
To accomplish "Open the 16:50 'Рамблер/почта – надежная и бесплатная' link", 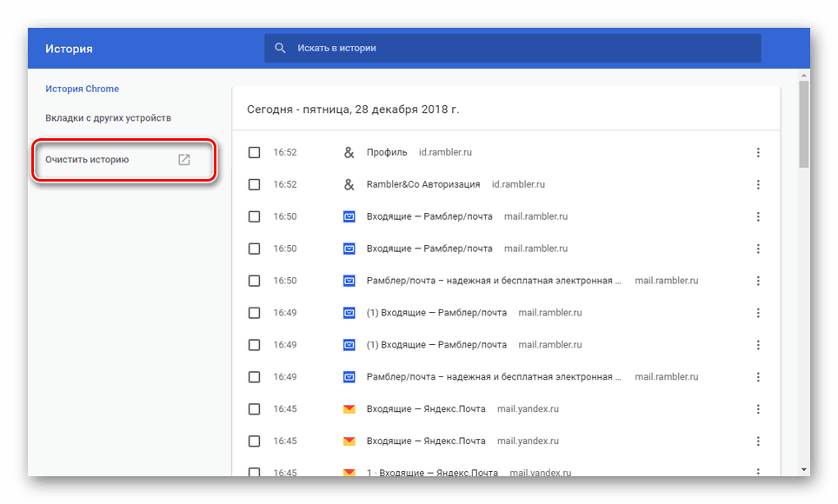I will coord(494,281).
